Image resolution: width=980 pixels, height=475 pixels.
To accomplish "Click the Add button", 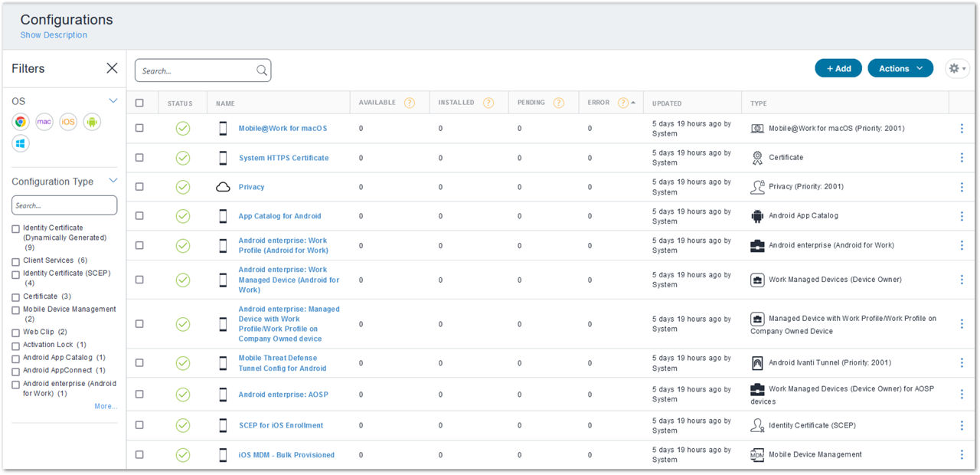I will tap(838, 68).
